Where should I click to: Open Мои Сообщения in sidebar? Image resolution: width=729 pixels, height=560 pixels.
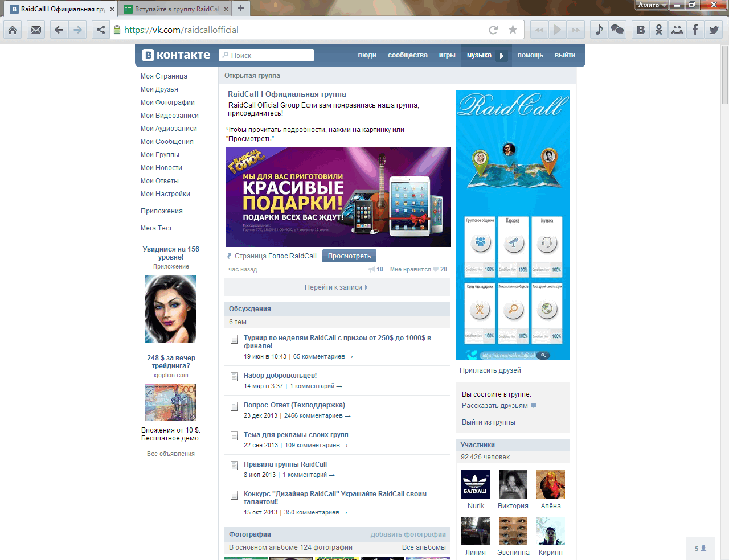(x=167, y=142)
